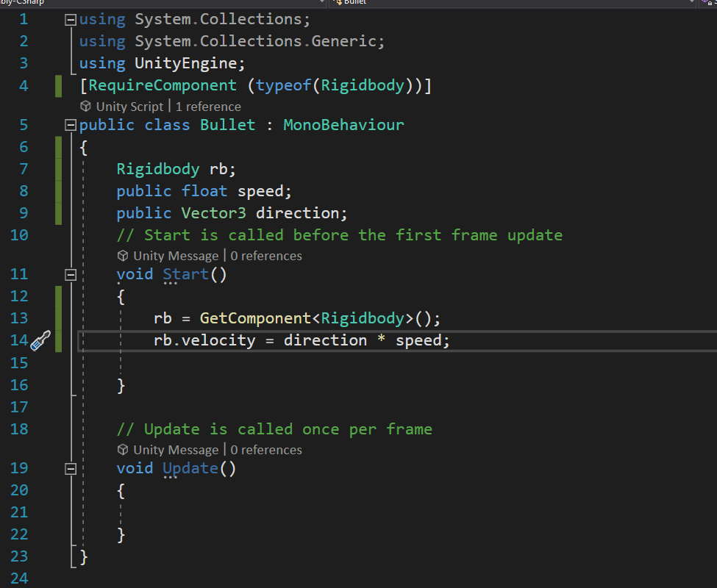The image size is (717, 588).
Task: Click the 'typeof' keyword on line 4
Action: (x=283, y=85)
